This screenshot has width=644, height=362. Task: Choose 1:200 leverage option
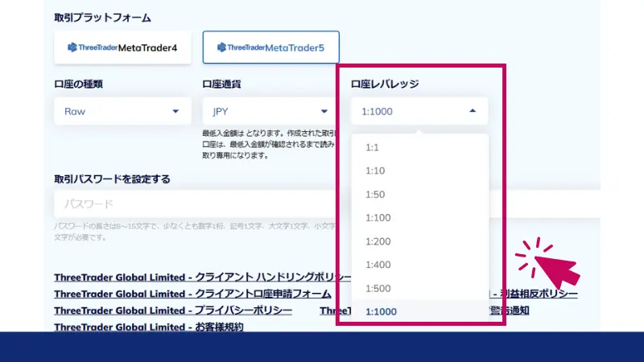click(x=420, y=241)
